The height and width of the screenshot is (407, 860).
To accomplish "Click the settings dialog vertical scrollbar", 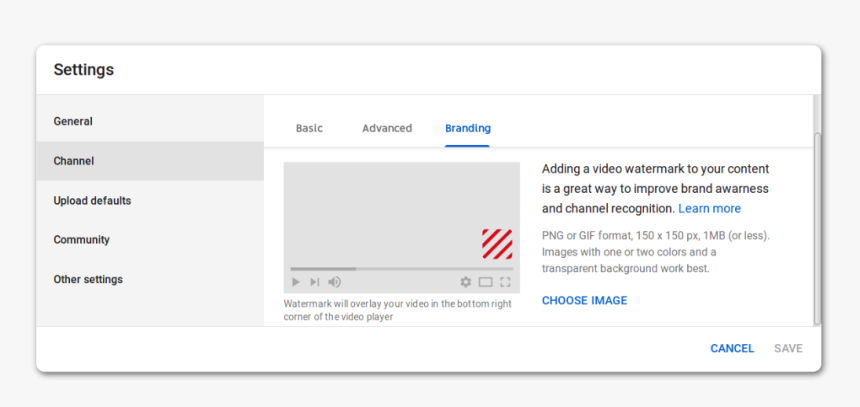I will point(817,228).
